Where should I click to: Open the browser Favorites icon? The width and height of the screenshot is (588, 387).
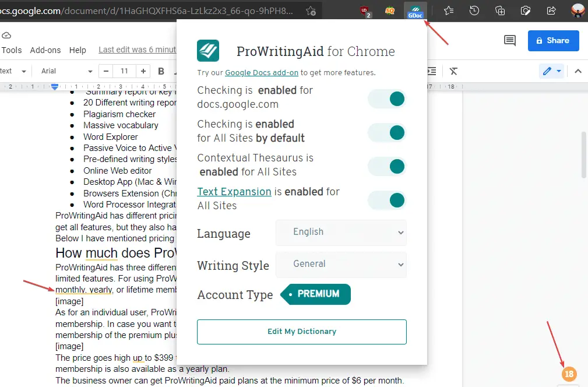449,11
